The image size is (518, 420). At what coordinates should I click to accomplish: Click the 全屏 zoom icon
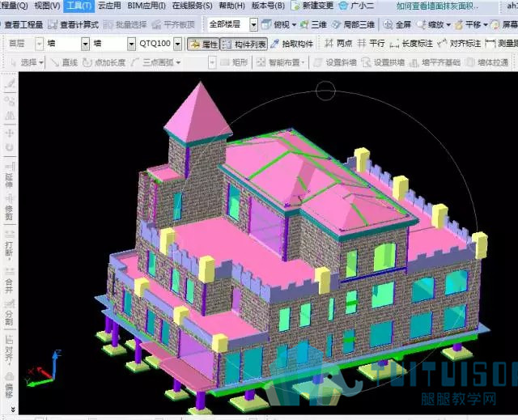click(x=388, y=24)
